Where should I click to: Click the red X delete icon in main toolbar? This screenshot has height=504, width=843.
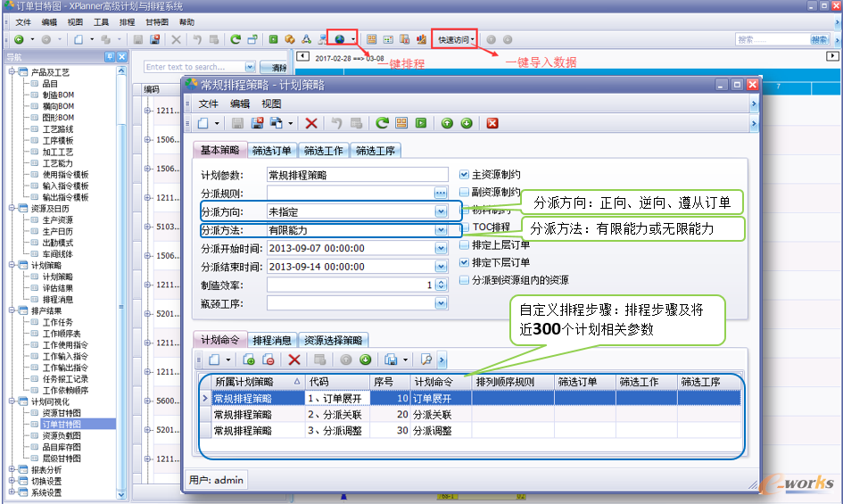[x=176, y=39]
